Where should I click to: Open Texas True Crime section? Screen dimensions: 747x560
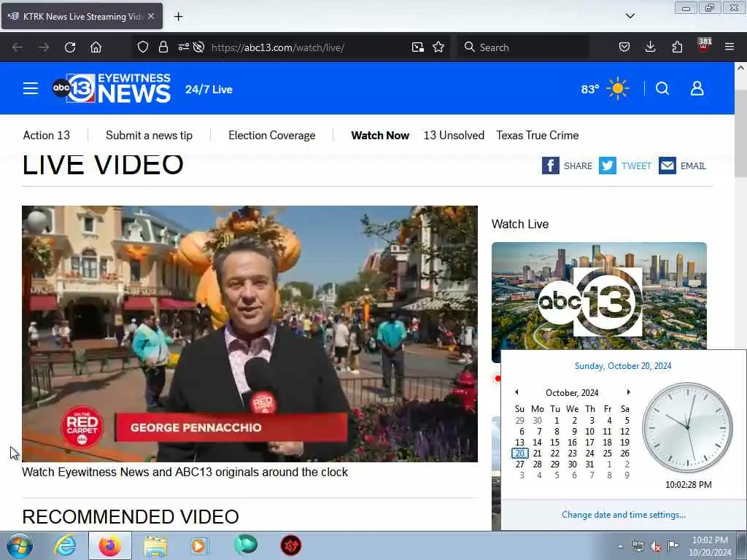pyautogui.click(x=538, y=135)
